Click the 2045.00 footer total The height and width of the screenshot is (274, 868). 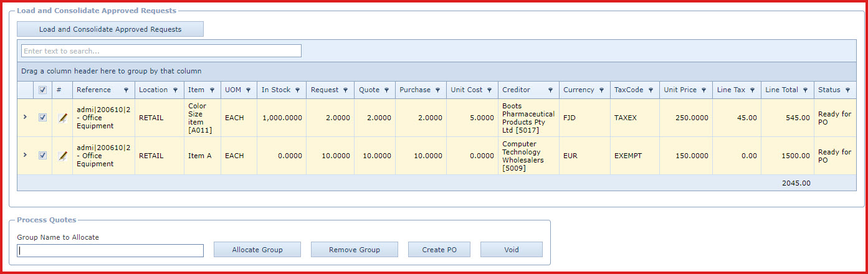click(796, 183)
